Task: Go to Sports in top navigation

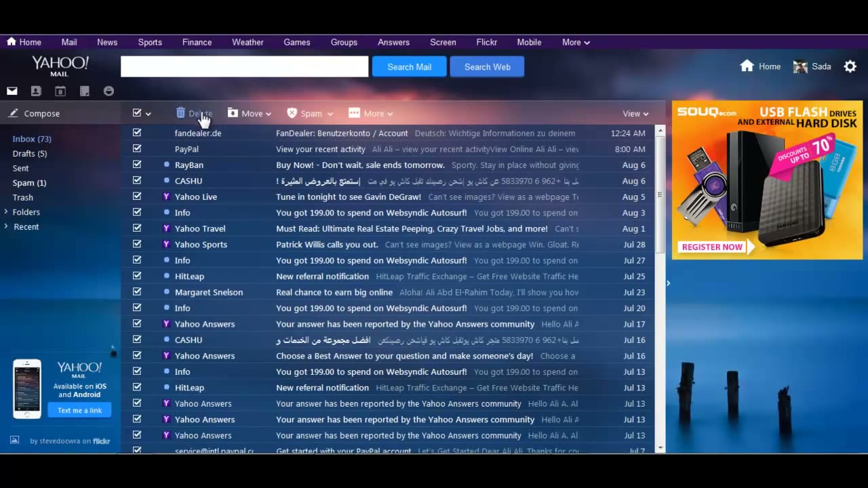Action: click(x=150, y=42)
